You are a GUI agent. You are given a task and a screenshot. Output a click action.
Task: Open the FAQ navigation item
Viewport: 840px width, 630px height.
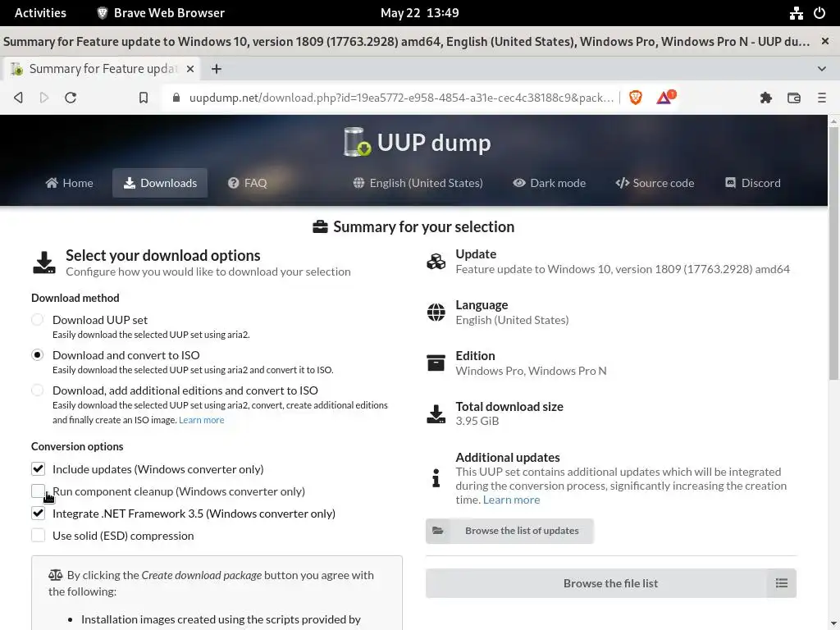pyautogui.click(x=247, y=183)
